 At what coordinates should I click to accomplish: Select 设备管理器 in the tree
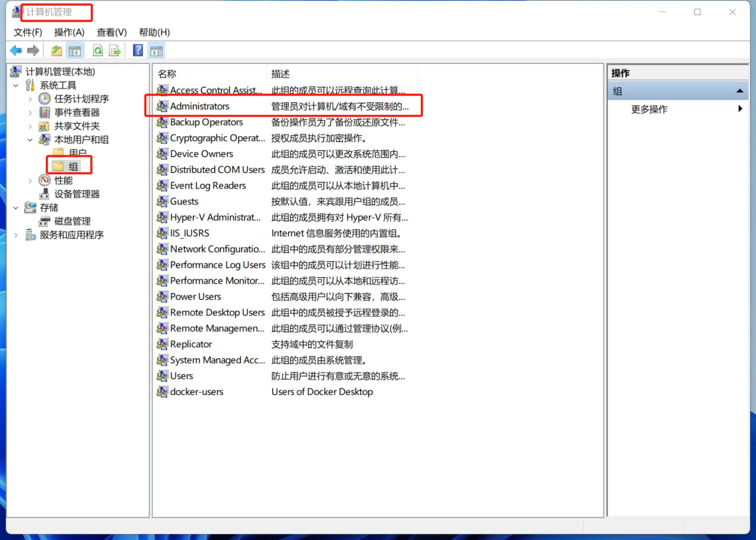pos(77,194)
